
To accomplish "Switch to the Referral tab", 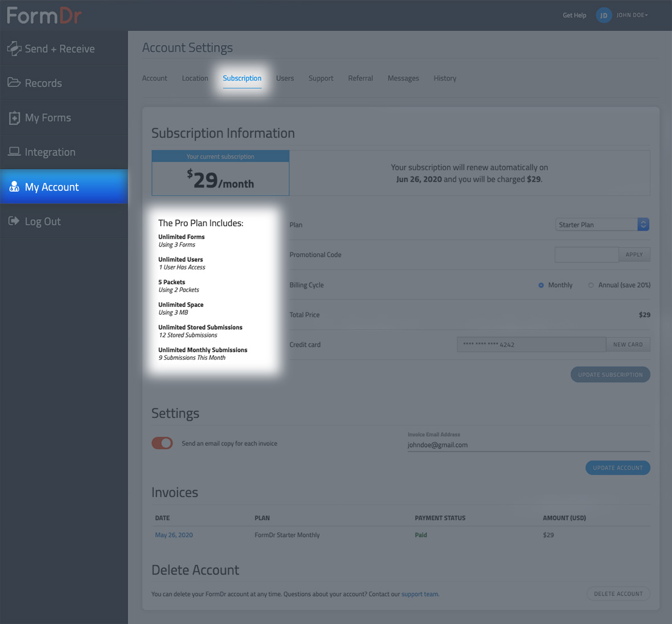I will pyautogui.click(x=360, y=79).
